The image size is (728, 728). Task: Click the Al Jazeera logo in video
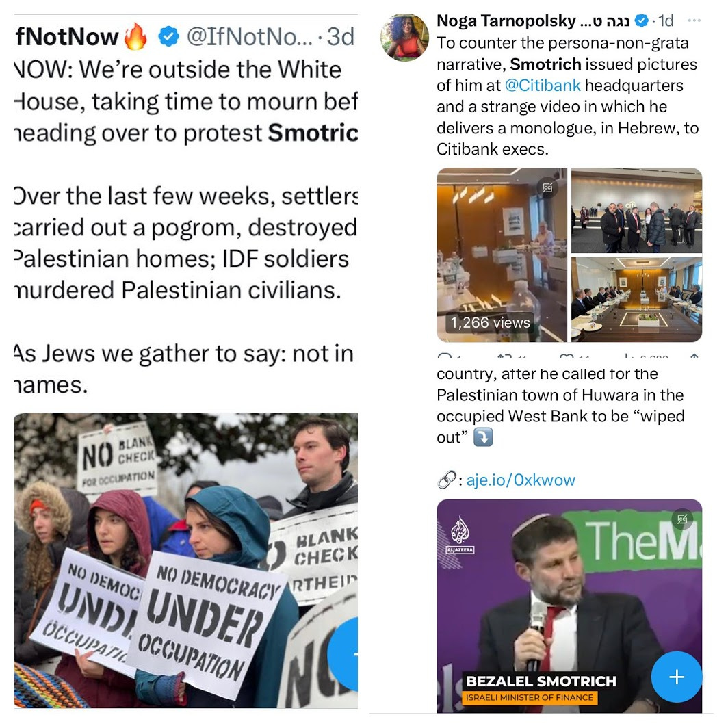tap(460, 534)
